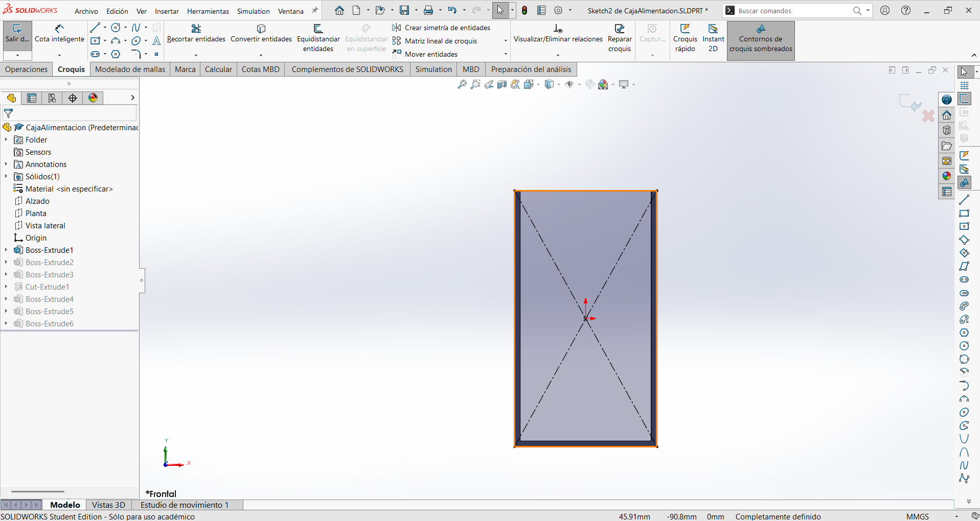Expand the Sólidos(1) folder
The image size is (980, 521).
click(6, 176)
